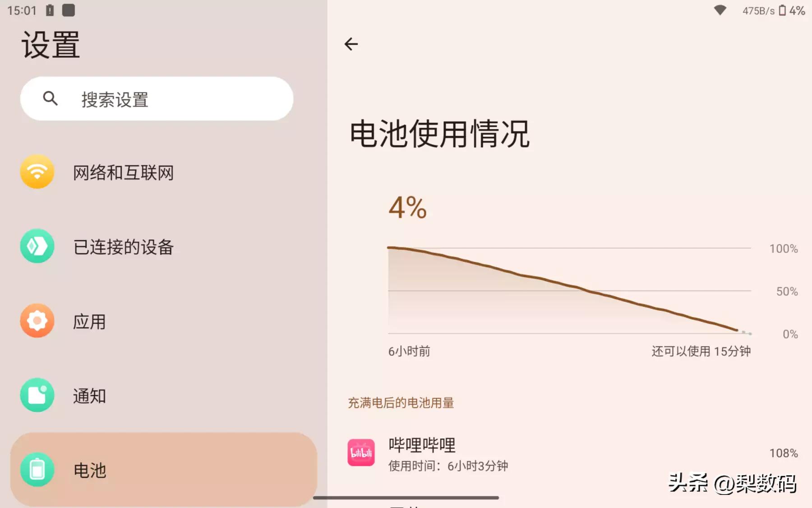Screen dimensions: 812x508
Task: Focus the 搜索设置 search field
Action: click(x=171, y=99)
